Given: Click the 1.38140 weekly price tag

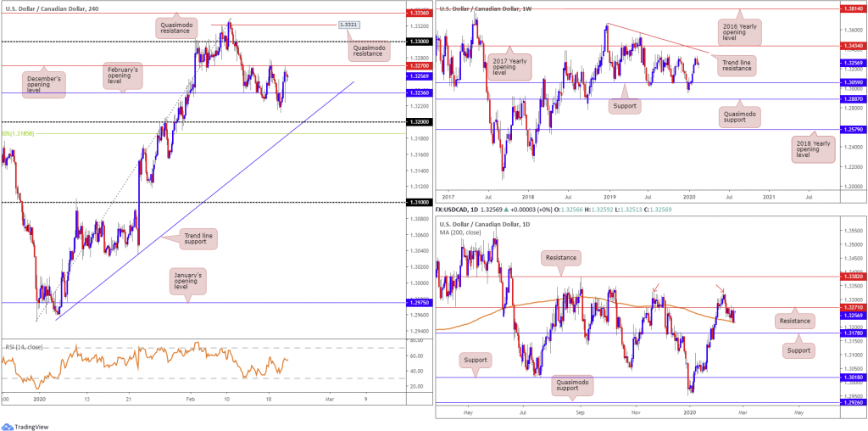Looking at the screenshot, I should [853, 10].
